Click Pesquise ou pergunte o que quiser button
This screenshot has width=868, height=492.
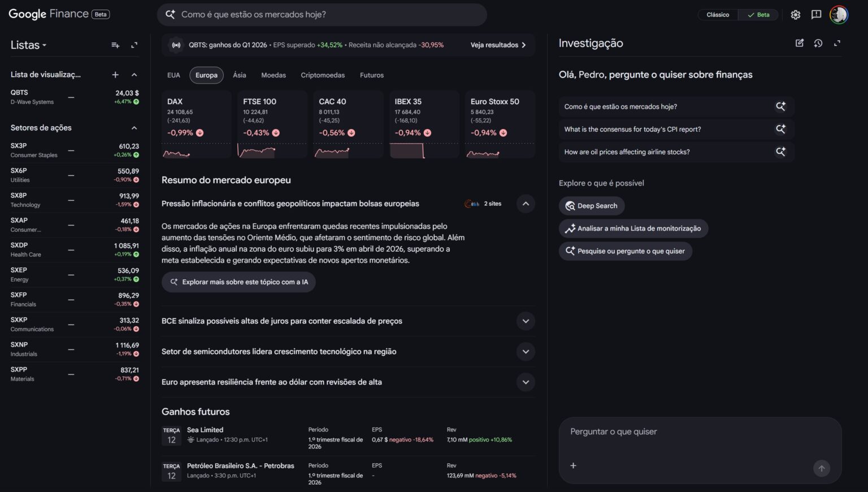coord(626,251)
